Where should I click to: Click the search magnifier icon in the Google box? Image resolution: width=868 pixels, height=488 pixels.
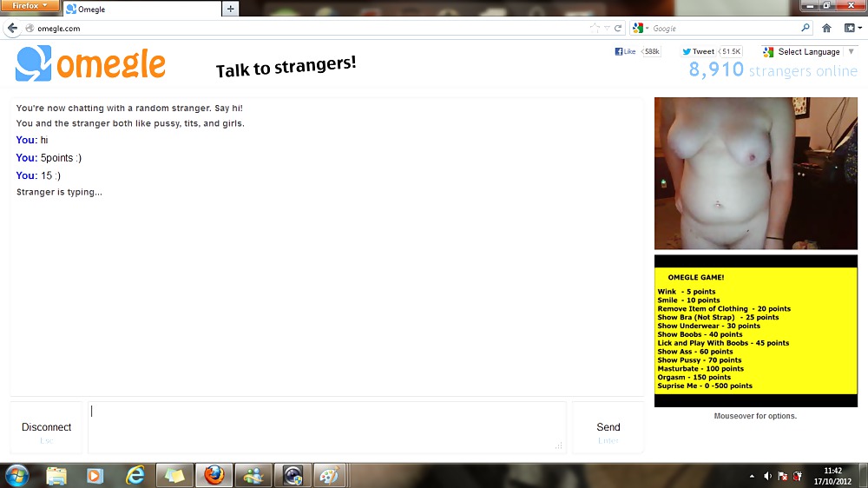[x=805, y=28]
